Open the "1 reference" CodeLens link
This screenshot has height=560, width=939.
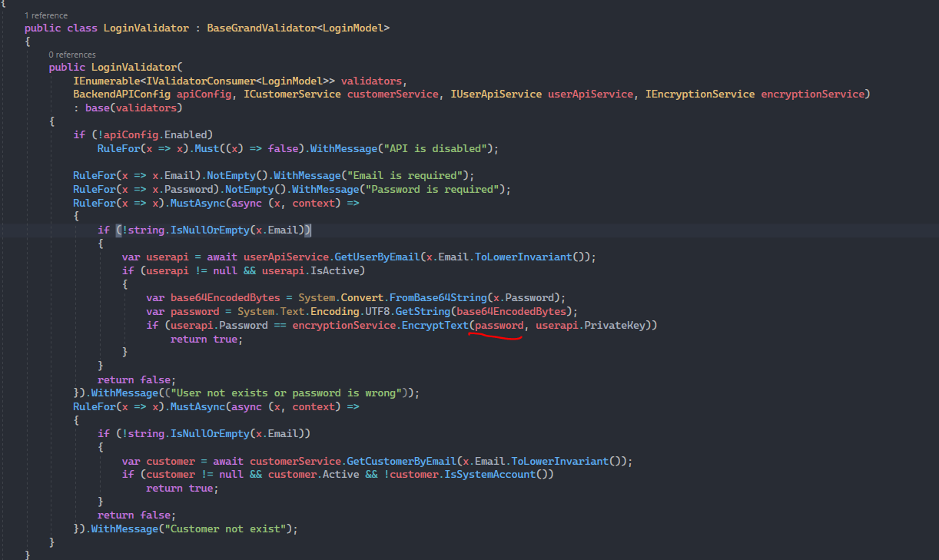click(45, 15)
